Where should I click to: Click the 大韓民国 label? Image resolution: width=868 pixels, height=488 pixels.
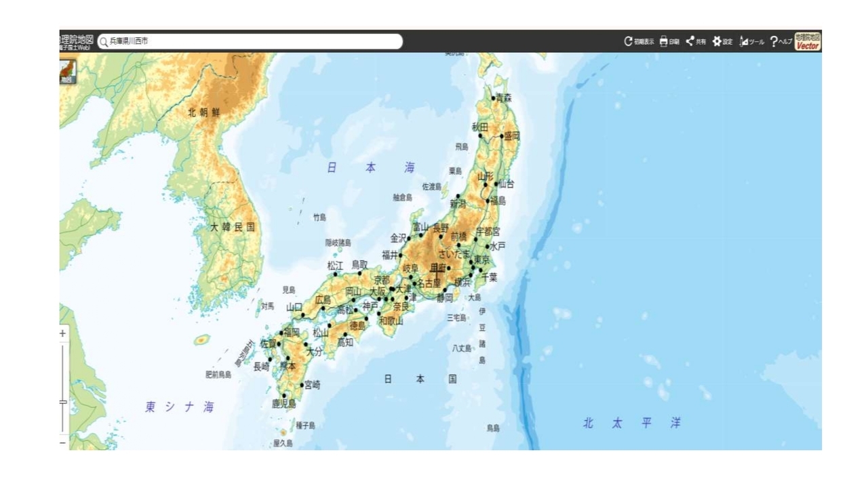[x=233, y=227]
